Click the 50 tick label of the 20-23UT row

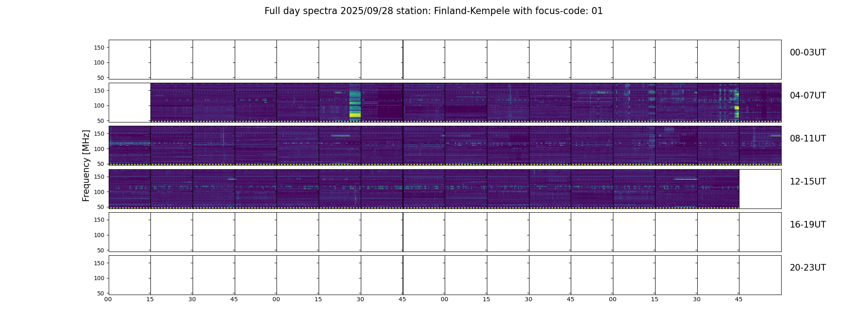click(x=101, y=293)
